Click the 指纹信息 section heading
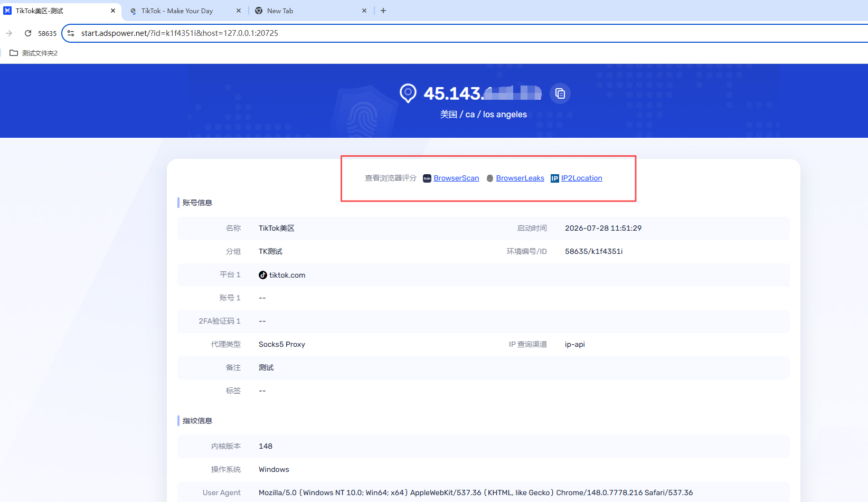 [x=197, y=421]
